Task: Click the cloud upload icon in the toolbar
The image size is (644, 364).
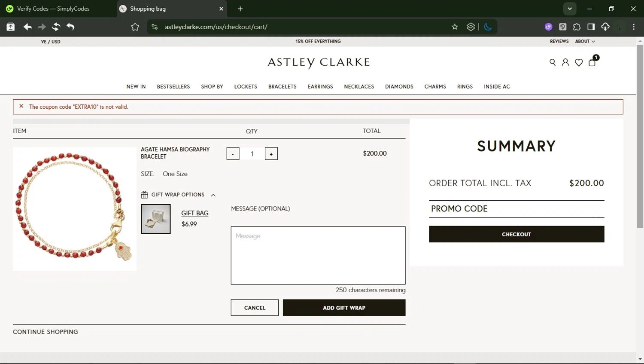Action: [605, 27]
